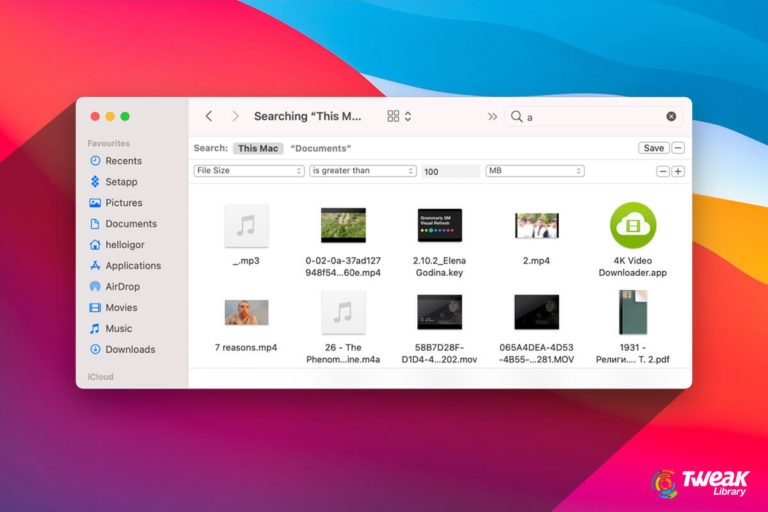
Task: Select the 4K Video Downloader.app icon
Action: [x=633, y=225]
